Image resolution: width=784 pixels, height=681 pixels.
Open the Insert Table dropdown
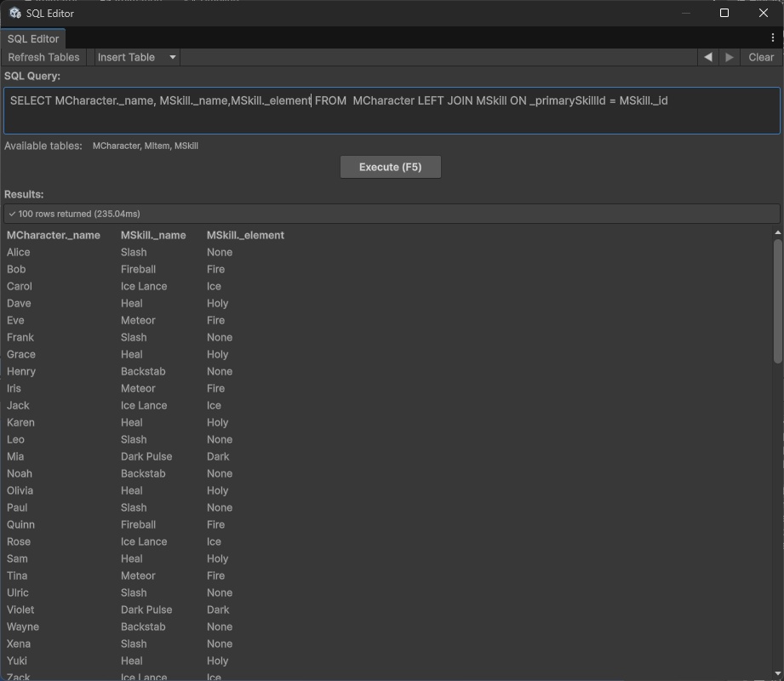pyautogui.click(x=137, y=57)
